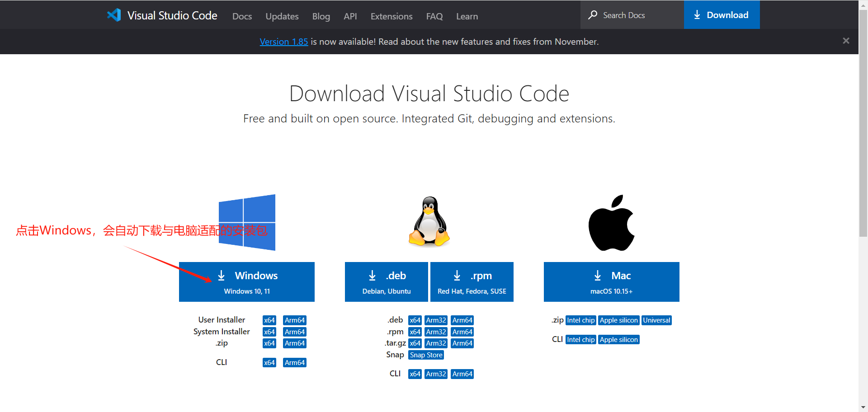Image resolution: width=868 pixels, height=412 pixels.
Task: Open the Docs menu item
Action: click(x=242, y=16)
